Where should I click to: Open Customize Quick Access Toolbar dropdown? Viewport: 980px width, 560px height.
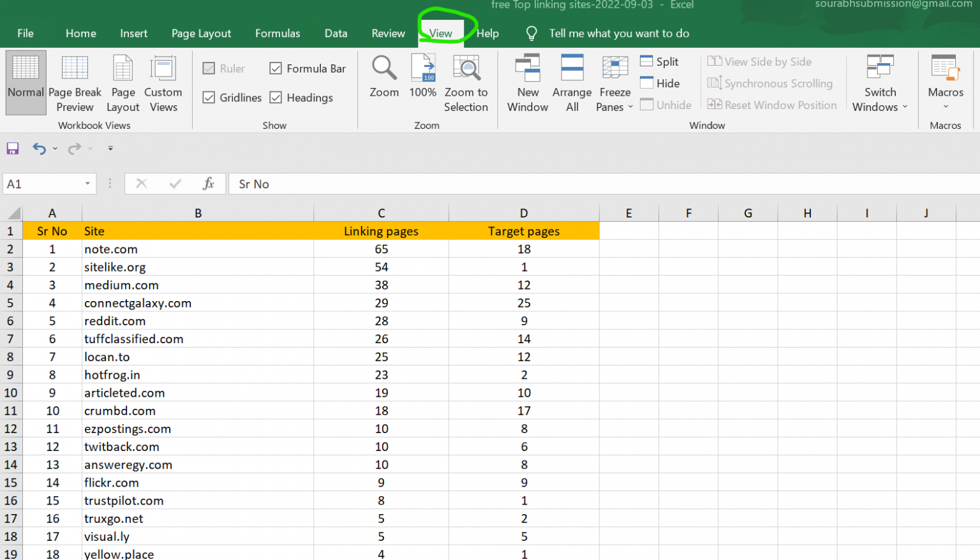(x=110, y=149)
